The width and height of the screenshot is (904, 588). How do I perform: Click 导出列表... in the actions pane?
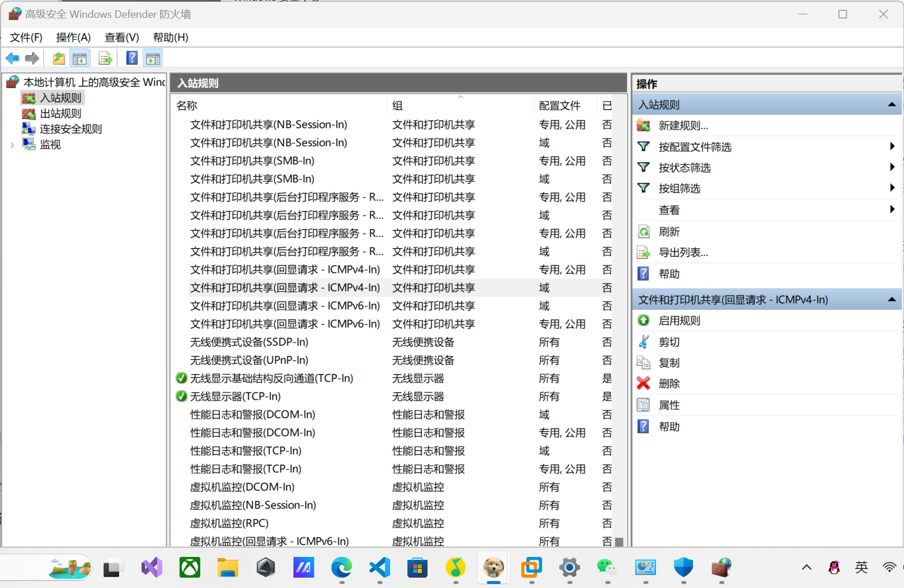click(683, 253)
